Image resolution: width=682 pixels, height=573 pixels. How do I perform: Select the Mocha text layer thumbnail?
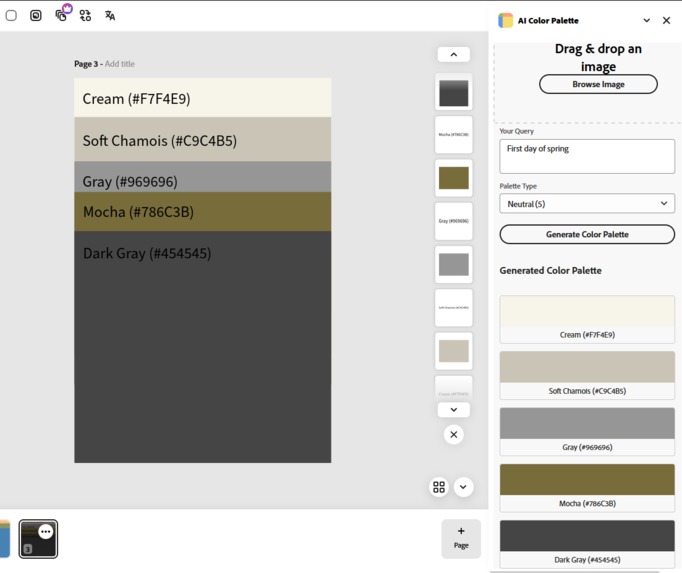tap(454, 134)
